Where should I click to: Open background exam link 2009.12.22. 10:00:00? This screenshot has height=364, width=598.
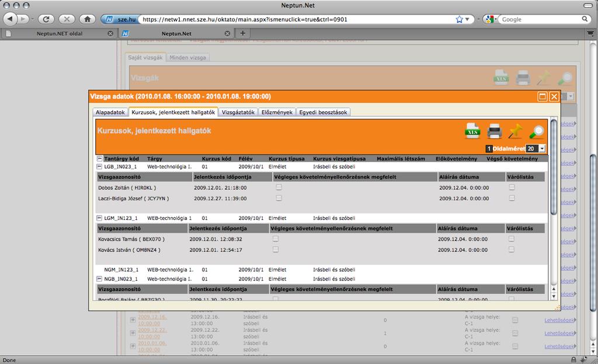(x=152, y=333)
